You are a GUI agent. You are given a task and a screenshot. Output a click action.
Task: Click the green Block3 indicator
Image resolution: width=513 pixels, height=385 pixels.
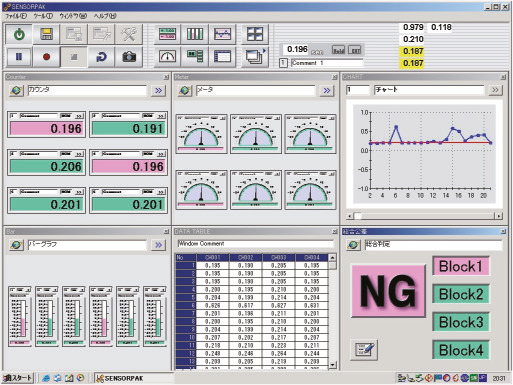(x=461, y=322)
